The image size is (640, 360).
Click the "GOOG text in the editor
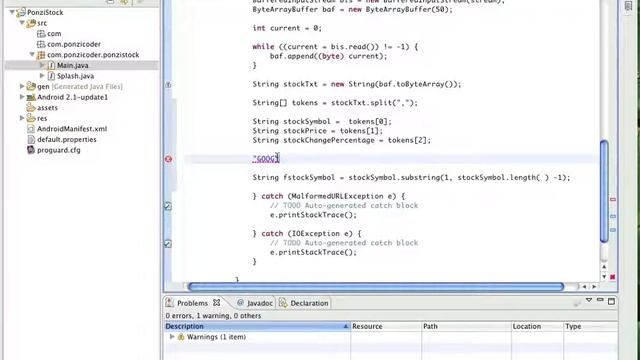click(x=265, y=159)
